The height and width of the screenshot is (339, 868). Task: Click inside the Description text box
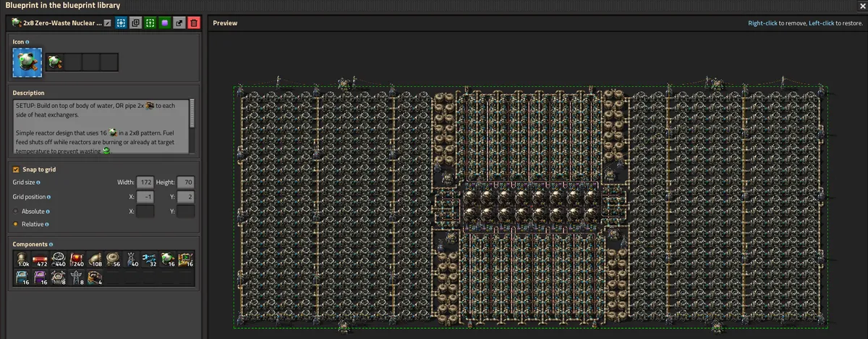pyautogui.click(x=101, y=126)
